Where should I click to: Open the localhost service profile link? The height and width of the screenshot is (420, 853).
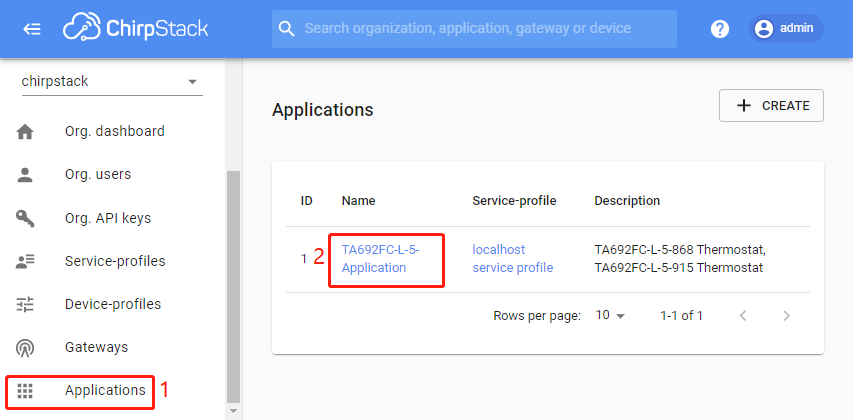tap(512, 258)
